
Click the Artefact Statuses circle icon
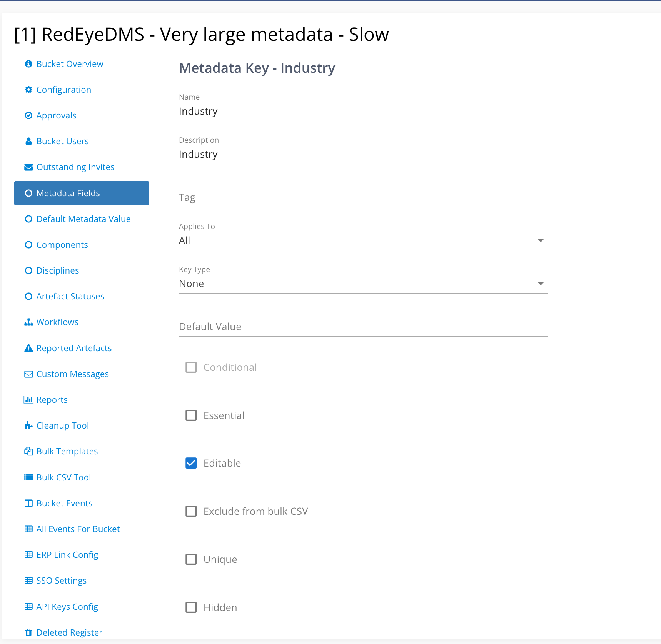28,296
